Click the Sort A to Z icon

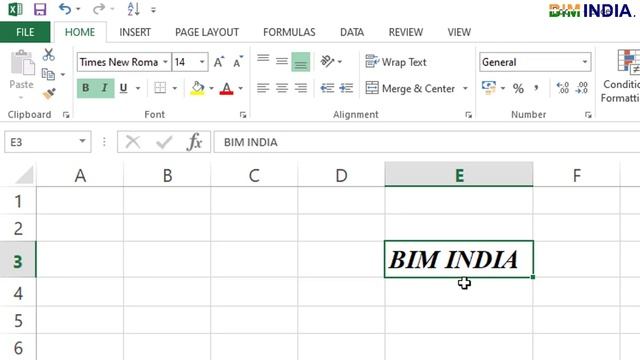133,9
